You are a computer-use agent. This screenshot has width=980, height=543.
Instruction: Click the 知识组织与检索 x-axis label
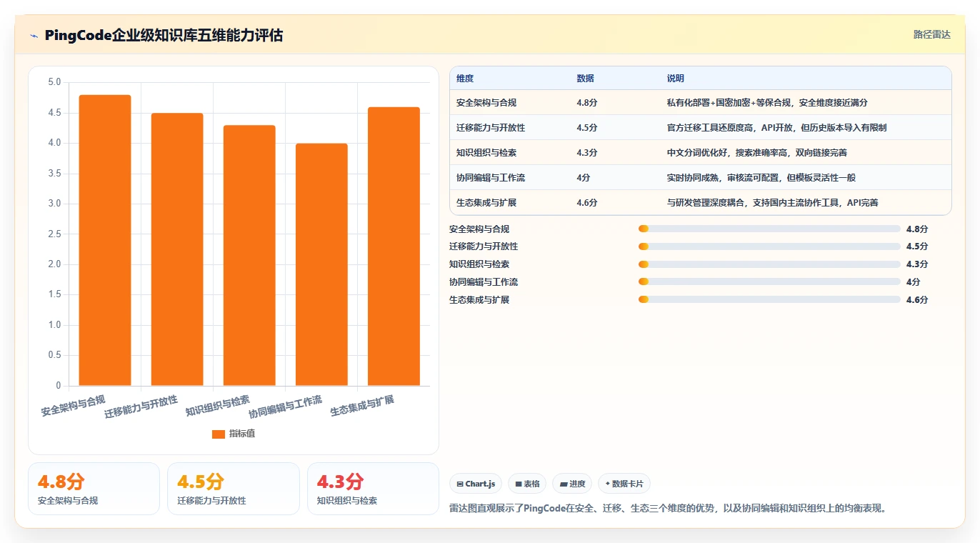coord(218,406)
